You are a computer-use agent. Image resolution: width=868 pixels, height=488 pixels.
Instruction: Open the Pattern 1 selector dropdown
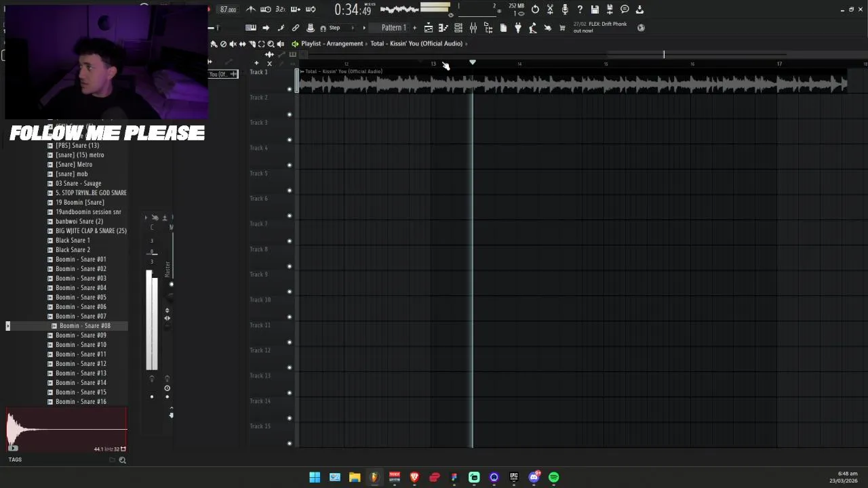coord(393,28)
